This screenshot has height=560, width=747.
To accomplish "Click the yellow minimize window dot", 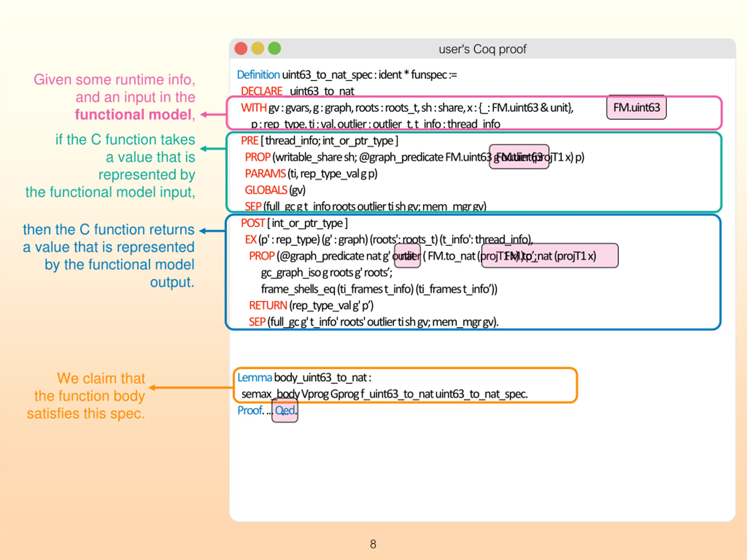I will coord(258,48).
